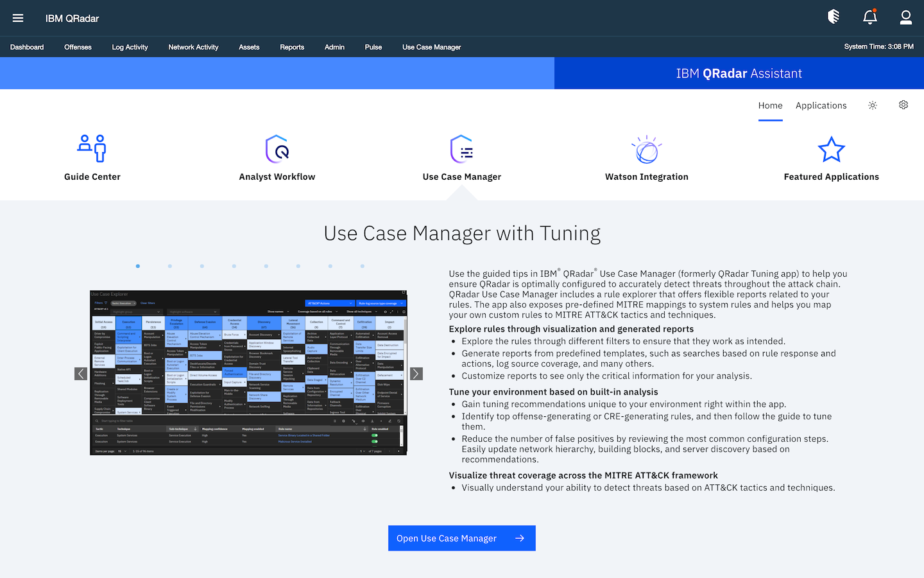Open notifications from the bell icon

869,17
